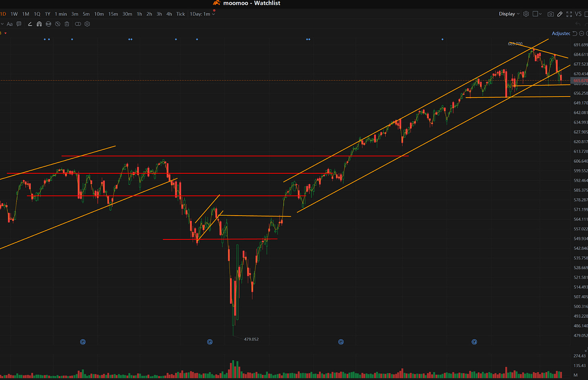588x380 pixels.
Task: Pick the 4h interval
Action: click(x=169, y=14)
